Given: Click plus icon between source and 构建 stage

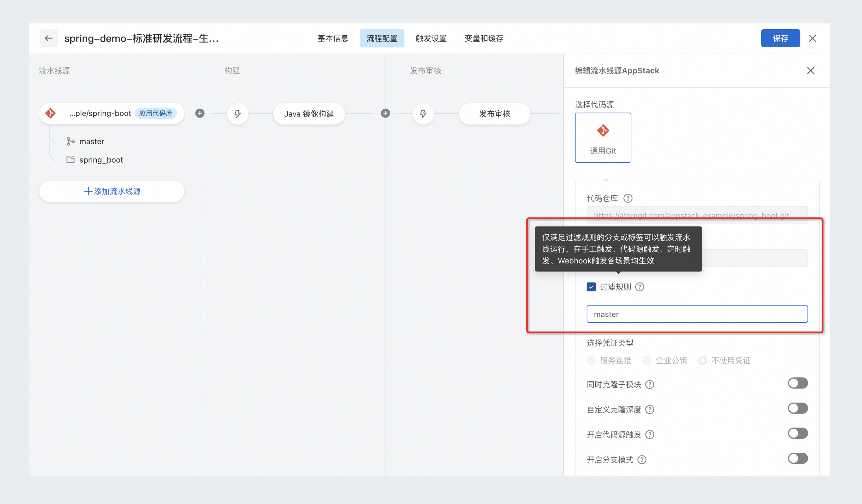Looking at the screenshot, I should [200, 113].
